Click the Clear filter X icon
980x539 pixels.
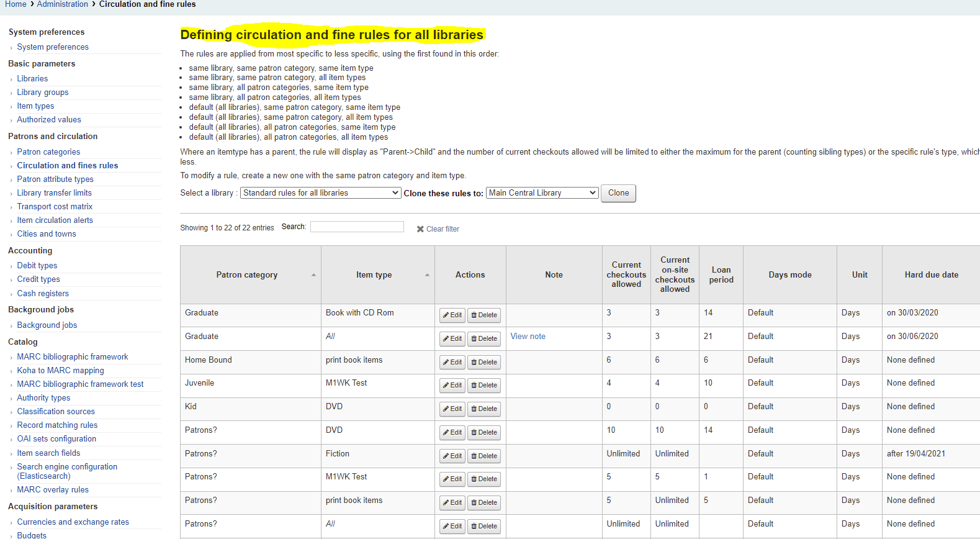pyautogui.click(x=420, y=229)
